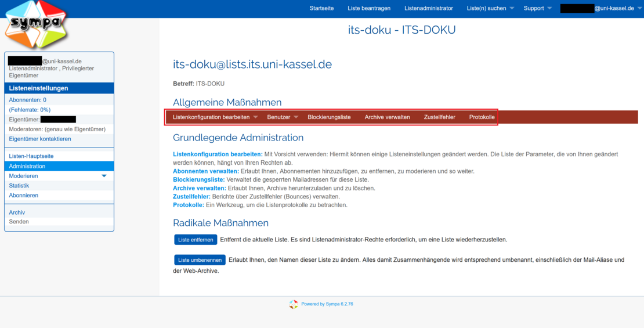The image size is (644, 328).
Task: Expand the Liste(n) suchen dropdown
Action: coord(490,8)
